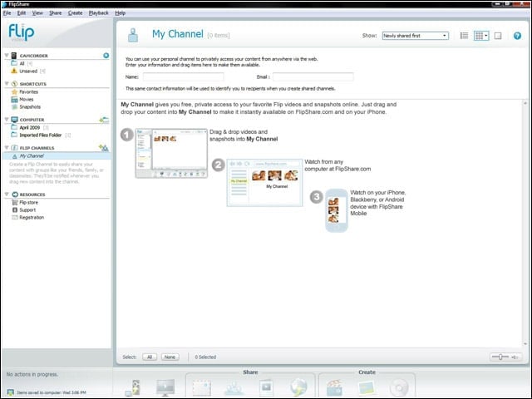The image size is (532, 399).
Task: Open the help question mark icon
Action: pos(517,36)
